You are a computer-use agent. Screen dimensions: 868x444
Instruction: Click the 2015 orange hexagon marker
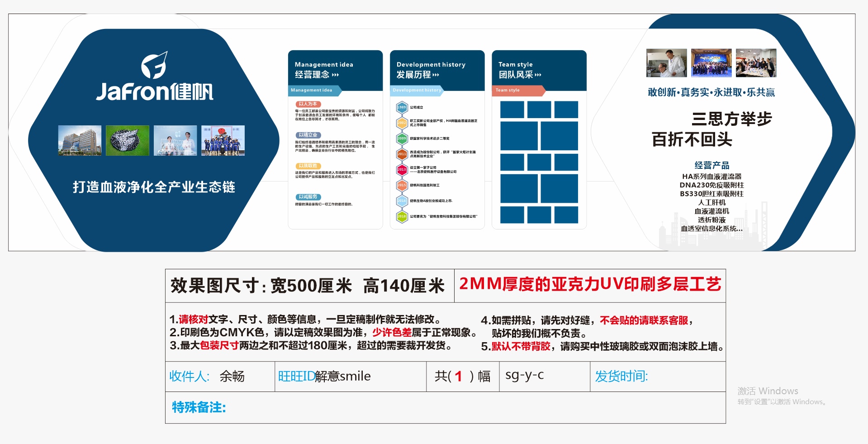(402, 185)
